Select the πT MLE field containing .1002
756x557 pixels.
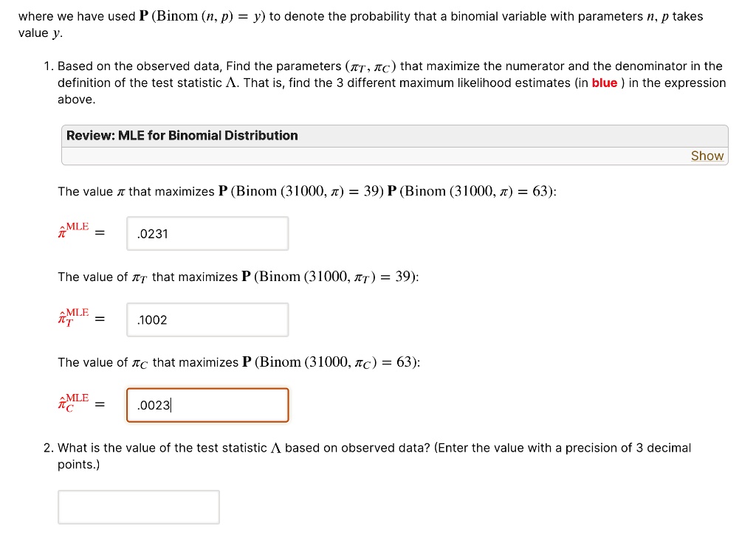(207, 319)
